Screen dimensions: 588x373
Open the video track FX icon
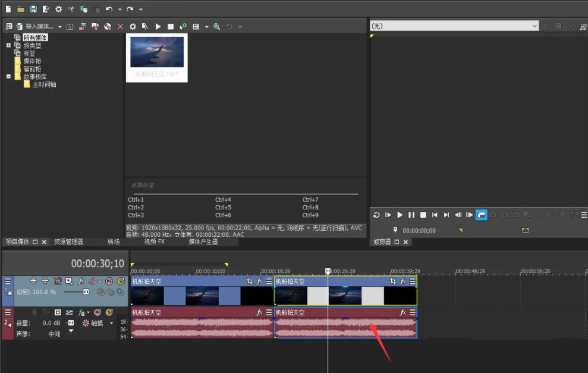(x=81, y=281)
